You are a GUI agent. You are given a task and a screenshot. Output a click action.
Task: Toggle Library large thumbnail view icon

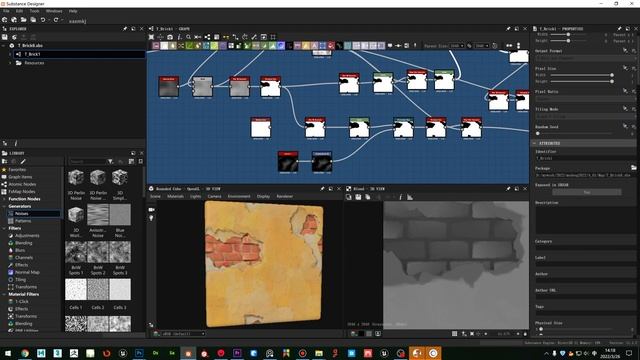pos(131,162)
